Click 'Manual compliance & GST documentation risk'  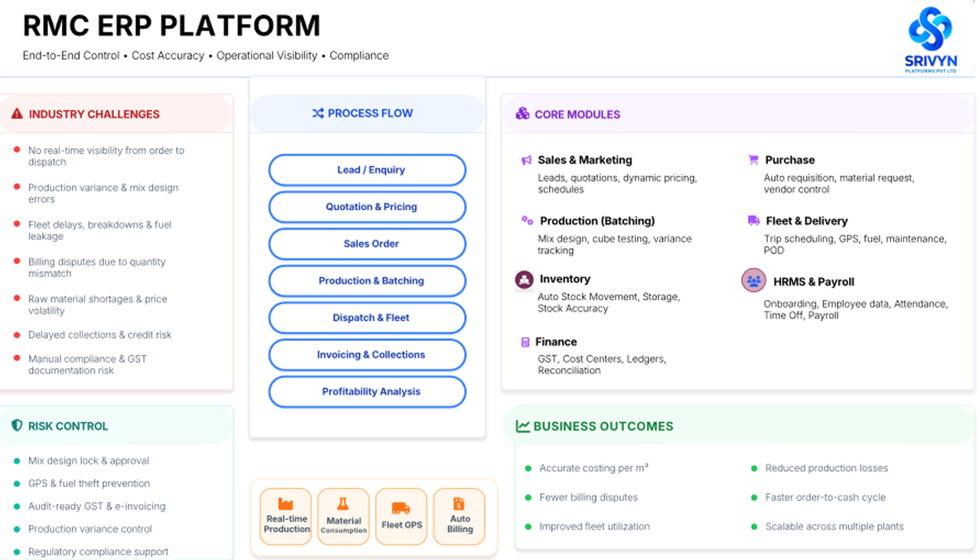[x=87, y=364]
